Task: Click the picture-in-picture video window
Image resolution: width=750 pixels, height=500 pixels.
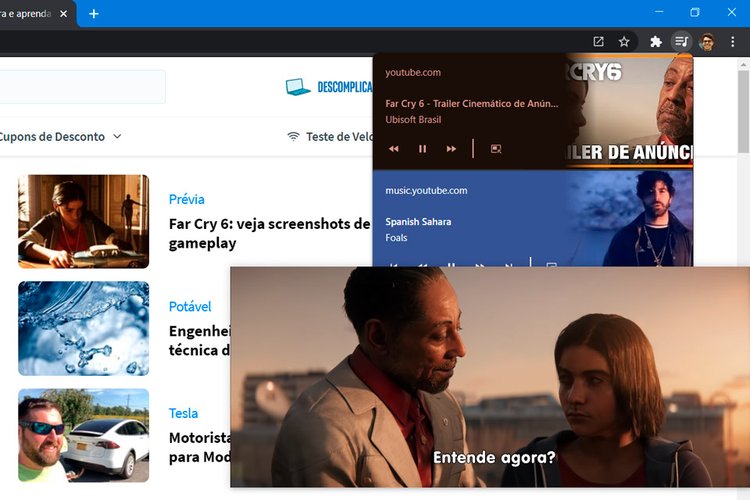Action: tap(490, 377)
